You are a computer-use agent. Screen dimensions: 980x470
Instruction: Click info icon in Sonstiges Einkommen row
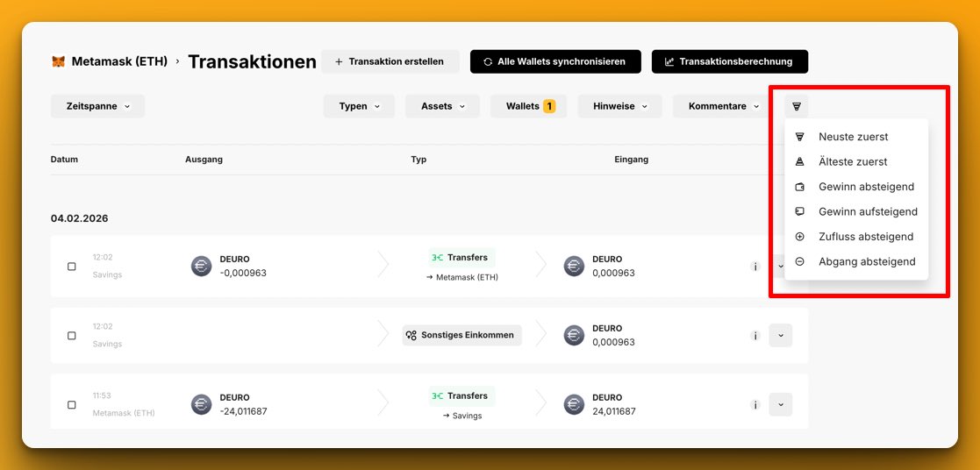(755, 336)
